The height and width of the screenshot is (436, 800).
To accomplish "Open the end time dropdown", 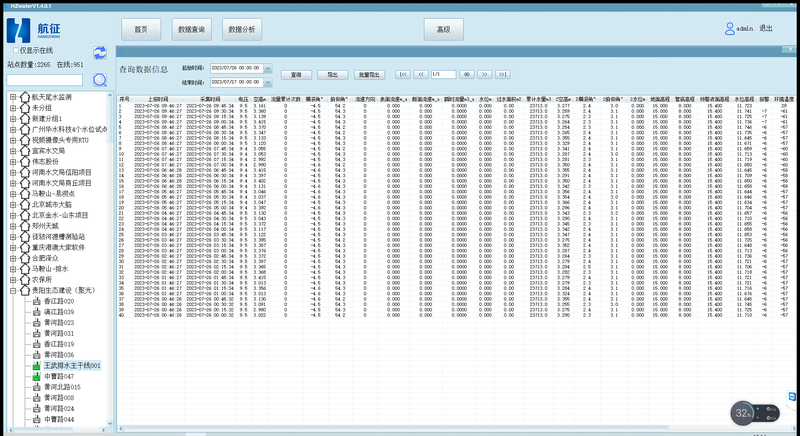I will click(x=268, y=82).
